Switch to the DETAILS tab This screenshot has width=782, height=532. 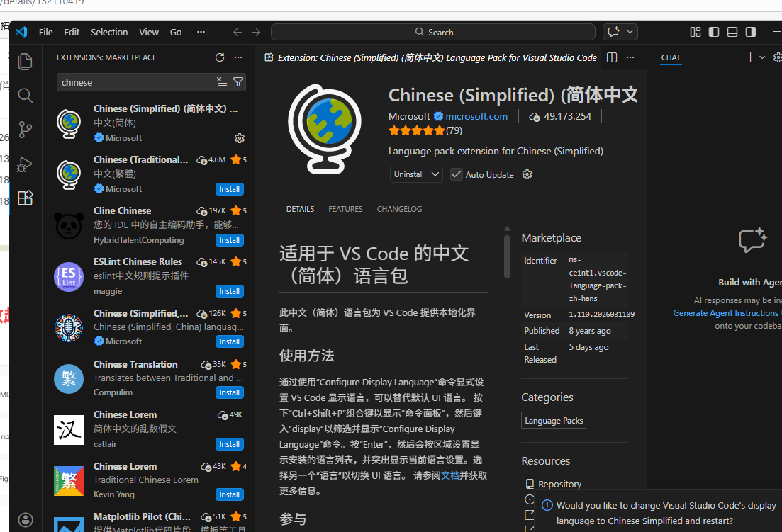300,209
